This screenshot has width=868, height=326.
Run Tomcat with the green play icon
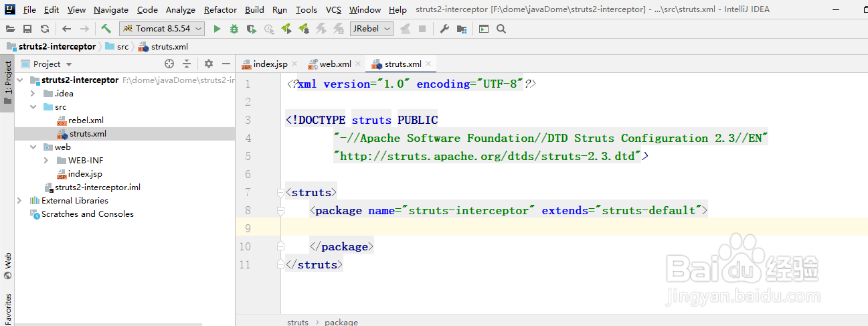[217, 29]
